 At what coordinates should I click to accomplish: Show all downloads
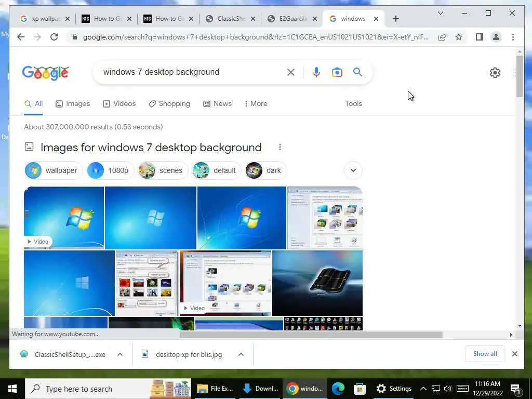tap(485, 354)
